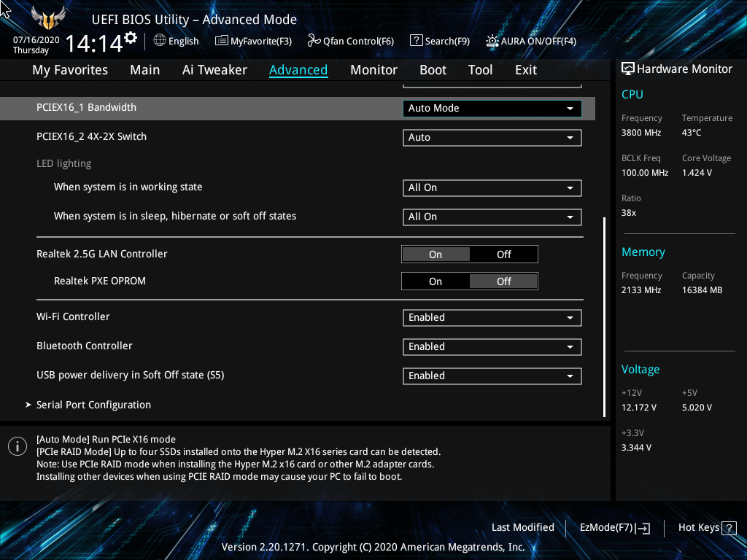Click the 3800 MHz CPU frequency value
The image size is (747, 560).
point(640,133)
